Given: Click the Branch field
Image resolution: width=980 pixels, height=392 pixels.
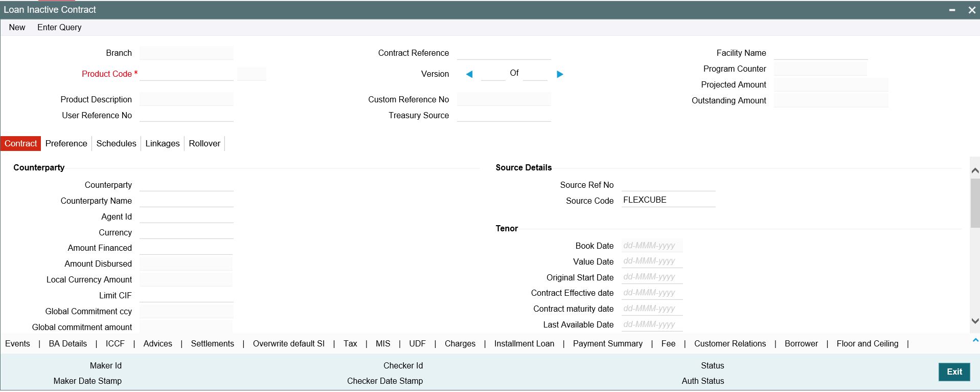Looking at the screenshot, I should [x=187, y=53].
